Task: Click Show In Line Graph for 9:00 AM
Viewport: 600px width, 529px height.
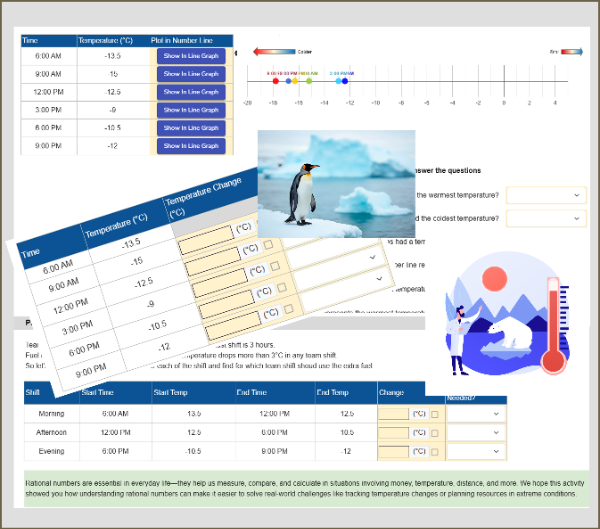Action: [x=191, y=74]
